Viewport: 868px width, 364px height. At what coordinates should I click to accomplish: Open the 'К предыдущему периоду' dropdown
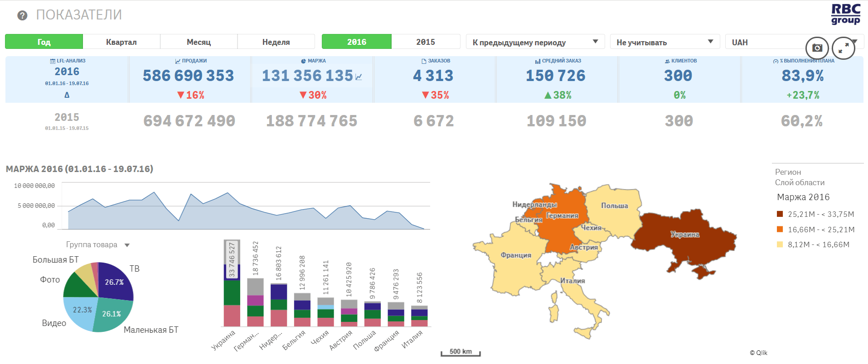535,42
